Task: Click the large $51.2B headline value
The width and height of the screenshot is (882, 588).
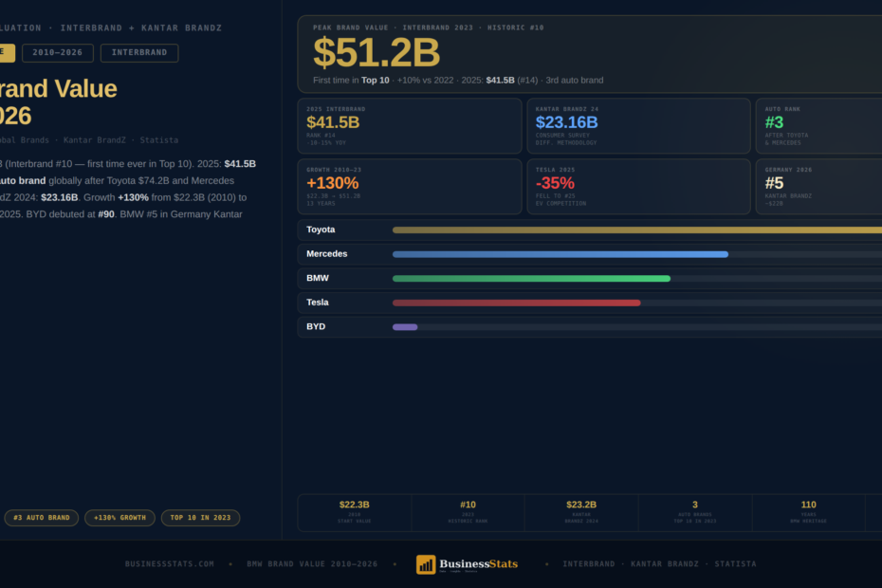Action: click(x=377, y=53)
